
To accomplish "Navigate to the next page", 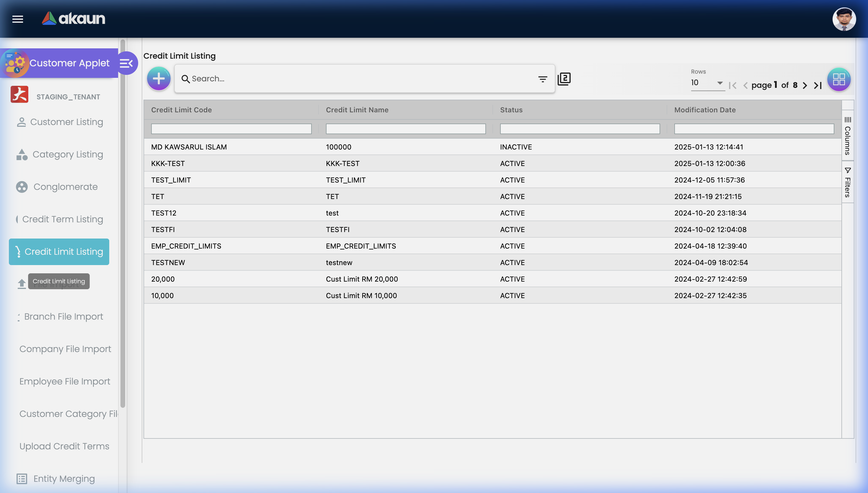I will pyautogui.click(x=805, y=85).
